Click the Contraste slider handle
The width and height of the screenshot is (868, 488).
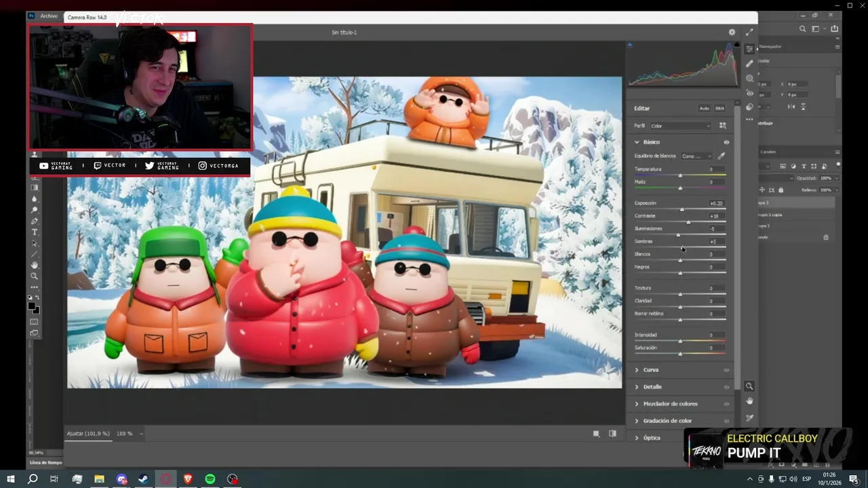688,222
